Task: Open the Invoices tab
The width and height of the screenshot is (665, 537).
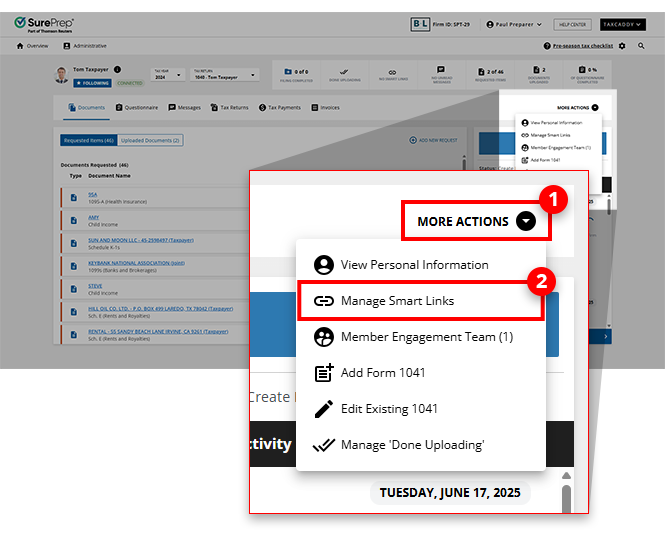Action: coord(326,108)
